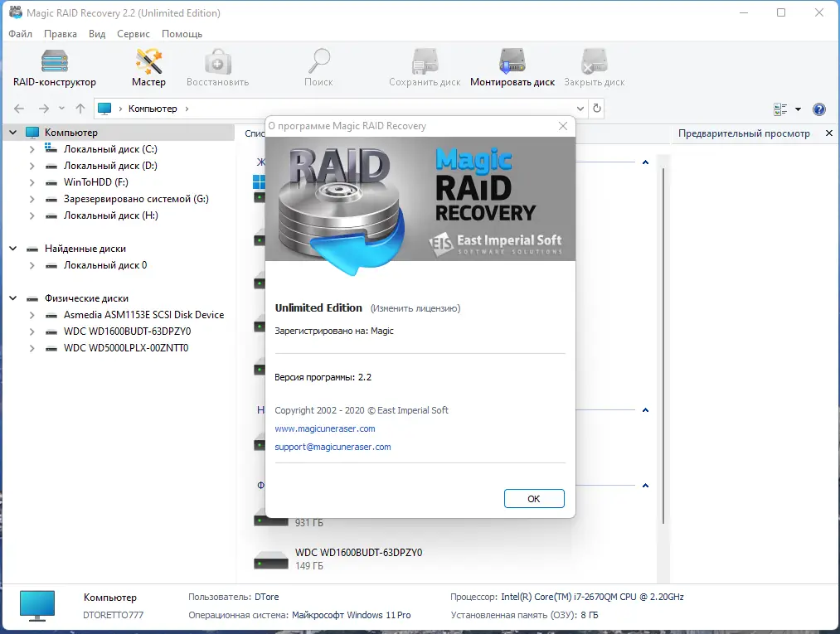Screen dimensions: 840x634
Task: Go up one folder level
Action: [x=80, y=108]
